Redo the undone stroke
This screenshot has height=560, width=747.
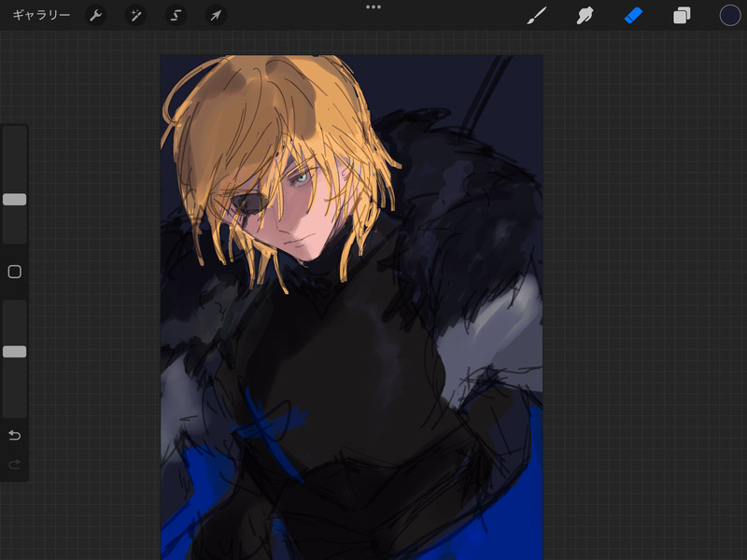pos(15,464)
